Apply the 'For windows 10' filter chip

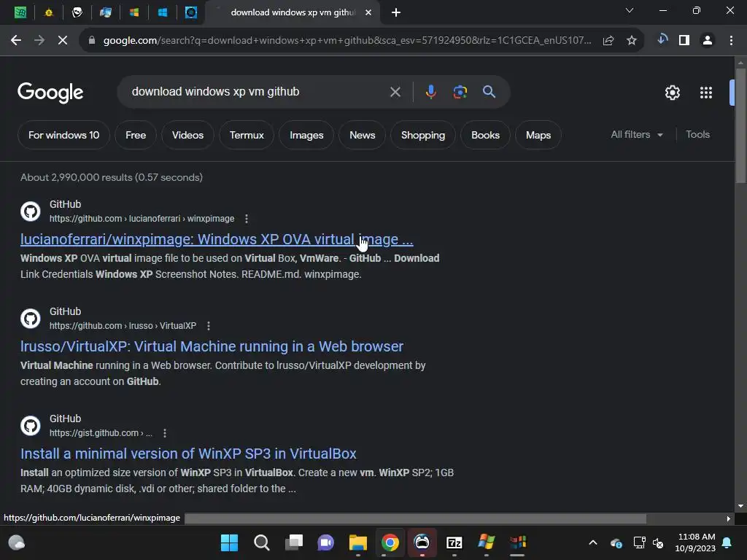[x=64, y=135]
